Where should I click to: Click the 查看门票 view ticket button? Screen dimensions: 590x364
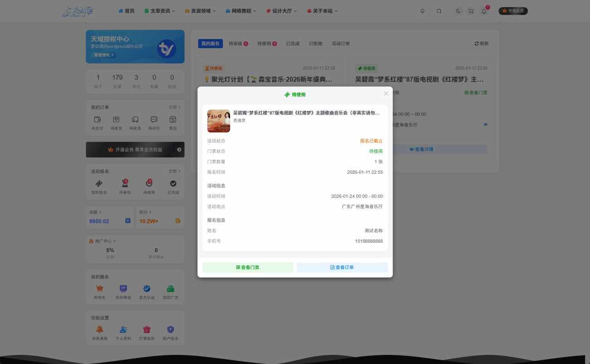click(248, 267)
